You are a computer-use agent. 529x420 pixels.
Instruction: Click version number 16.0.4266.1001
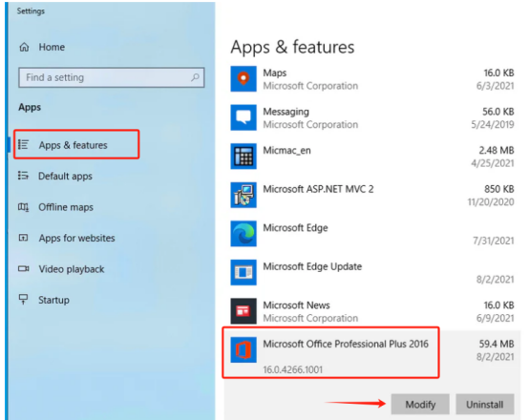pyautogui.click(x=293, y=369)
